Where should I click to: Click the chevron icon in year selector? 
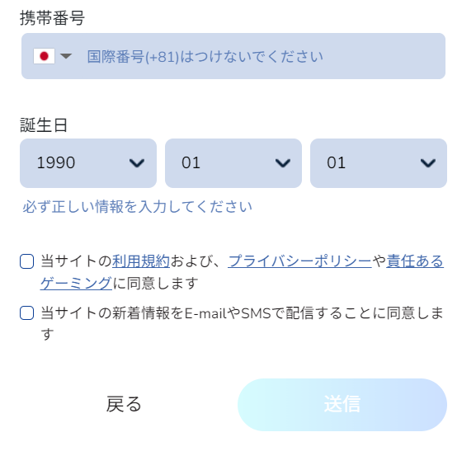(137, 163)
